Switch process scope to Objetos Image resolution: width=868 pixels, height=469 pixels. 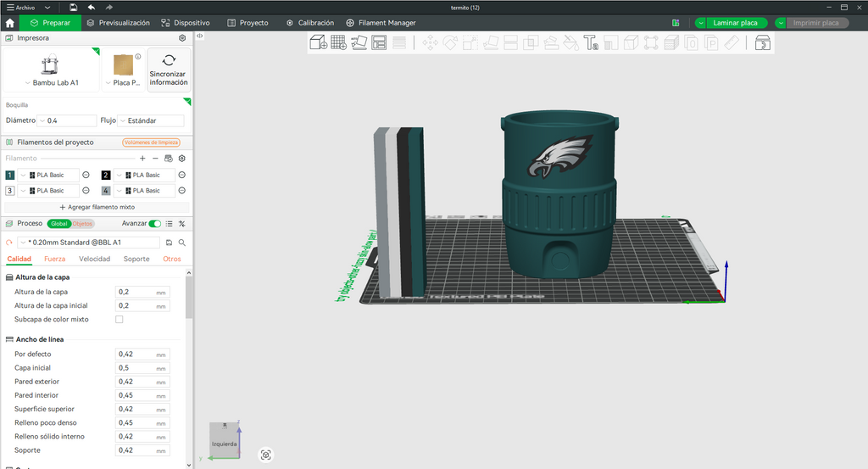(x=82, y=224)
